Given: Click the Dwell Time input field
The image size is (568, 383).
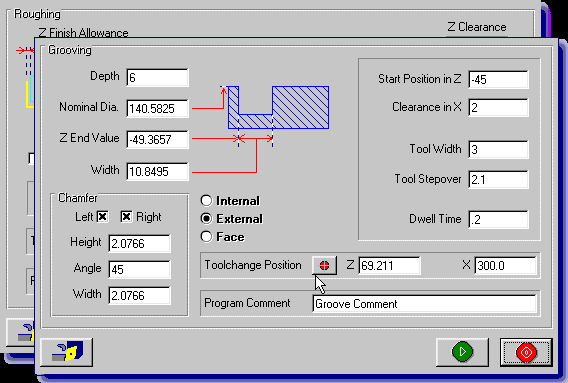Looking at the screenshot, I should [x=498, y=220].
